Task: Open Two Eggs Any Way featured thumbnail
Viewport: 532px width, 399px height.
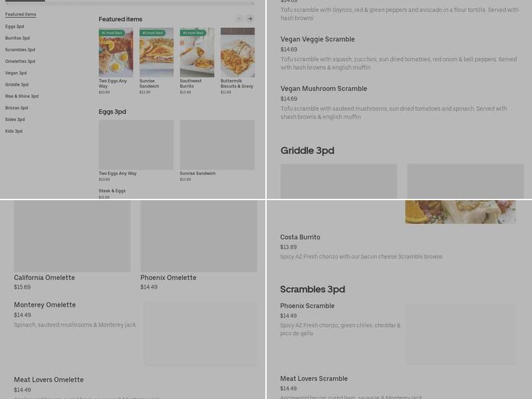Action: (x=116, y=53)
